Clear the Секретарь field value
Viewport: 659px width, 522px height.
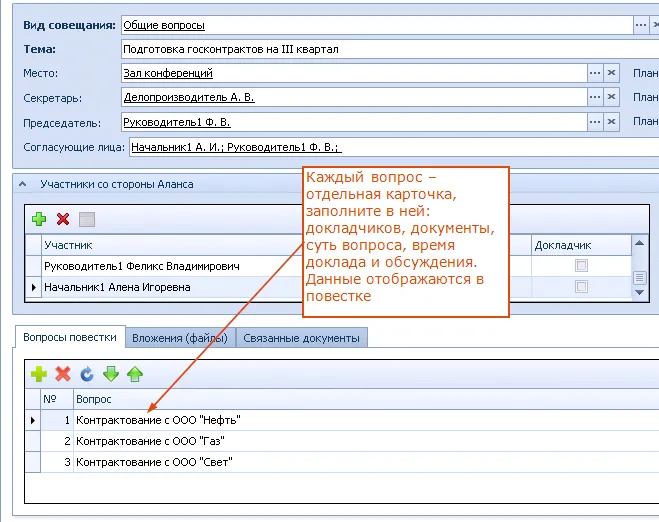[x=612, y=98]
